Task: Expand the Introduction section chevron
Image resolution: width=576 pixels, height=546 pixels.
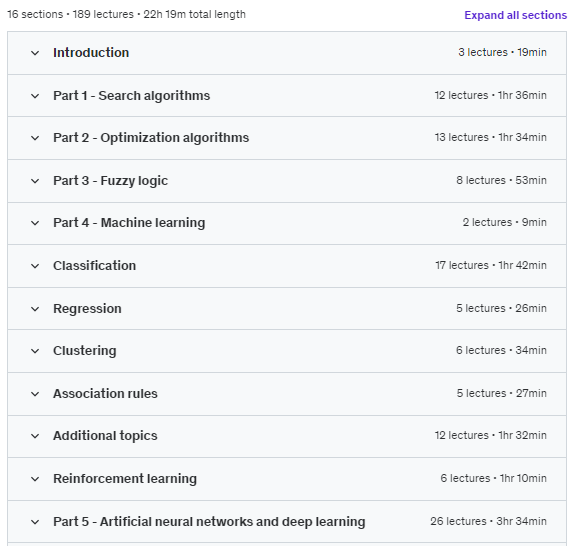Action: 35,53
